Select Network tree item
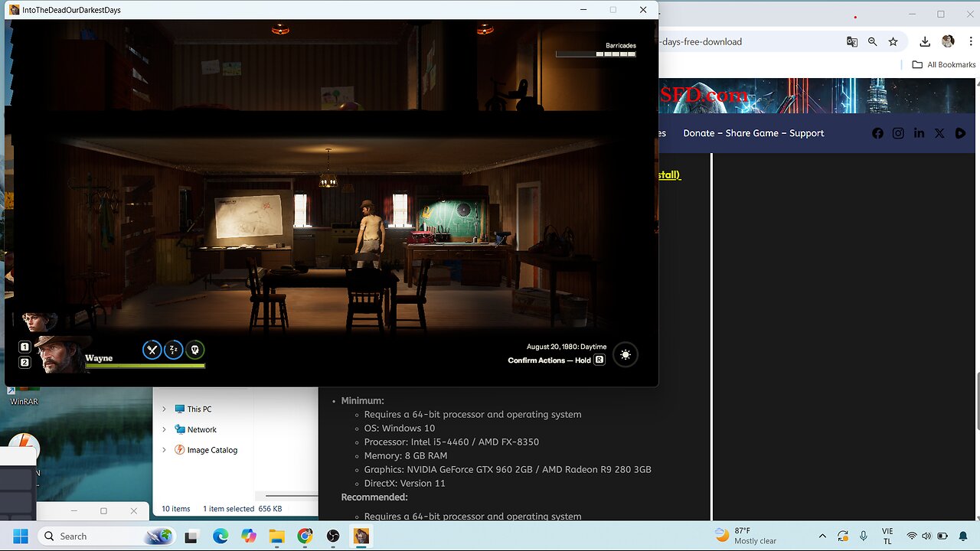Viewport: 980px width, 551px height. click(196, 429)
